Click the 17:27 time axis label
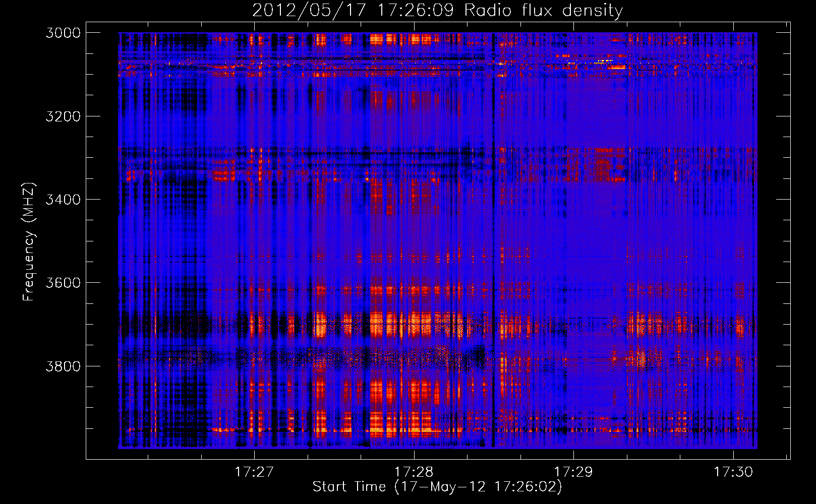This screenshot has height=504, width=816. point(255,472)
